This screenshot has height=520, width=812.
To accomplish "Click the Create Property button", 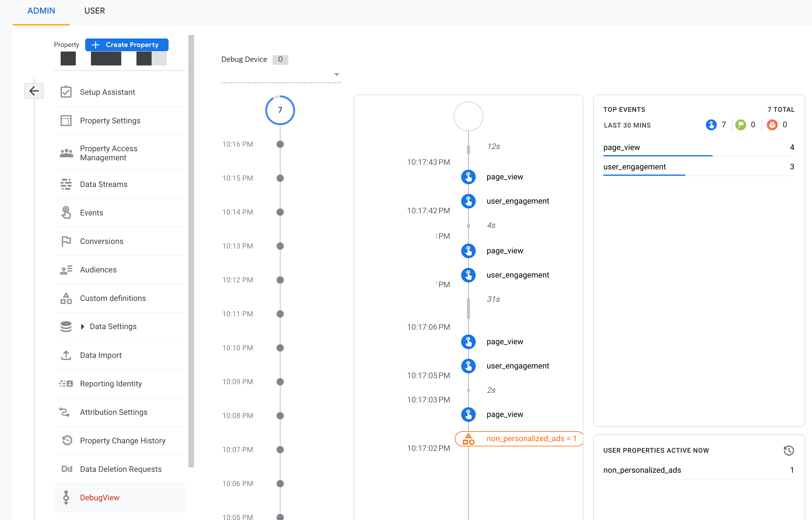I will pyautogui.click(x=127, y=45).
